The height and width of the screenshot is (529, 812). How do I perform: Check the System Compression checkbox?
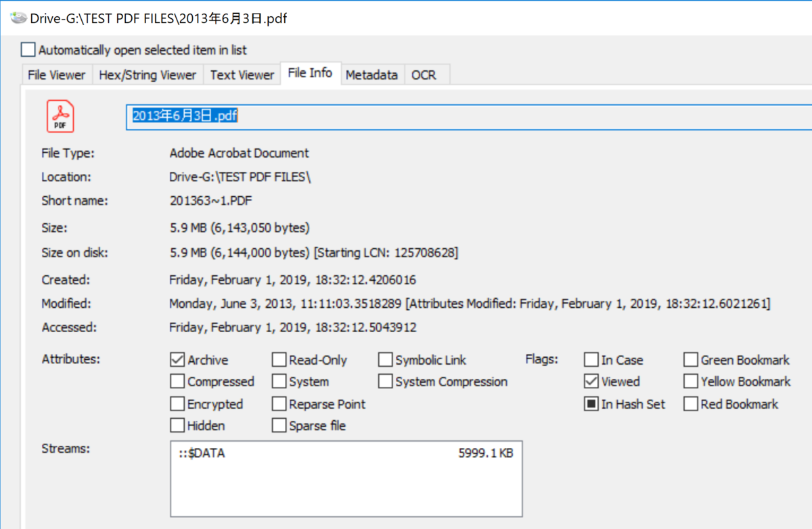(x=385, y=382)
